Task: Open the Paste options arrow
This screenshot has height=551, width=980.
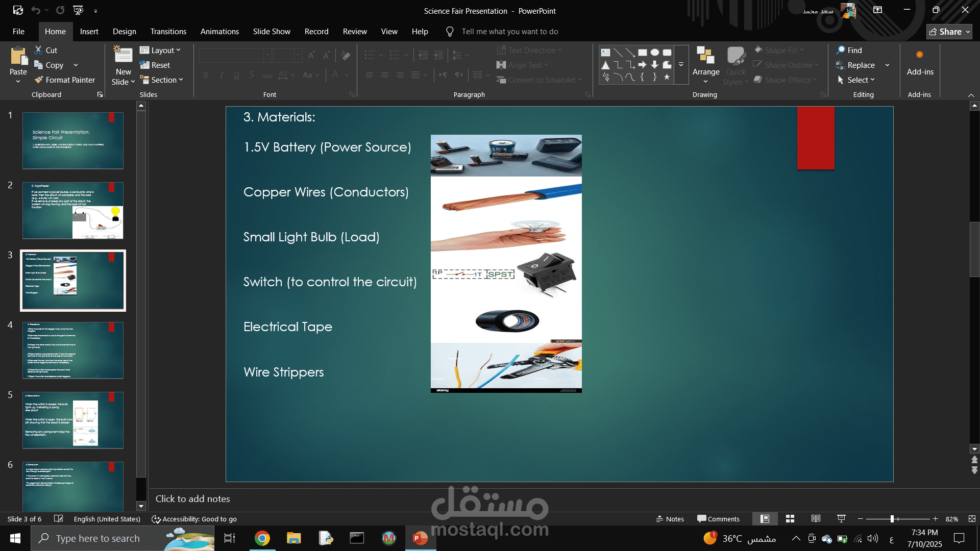Action: (x=18, y=81)
